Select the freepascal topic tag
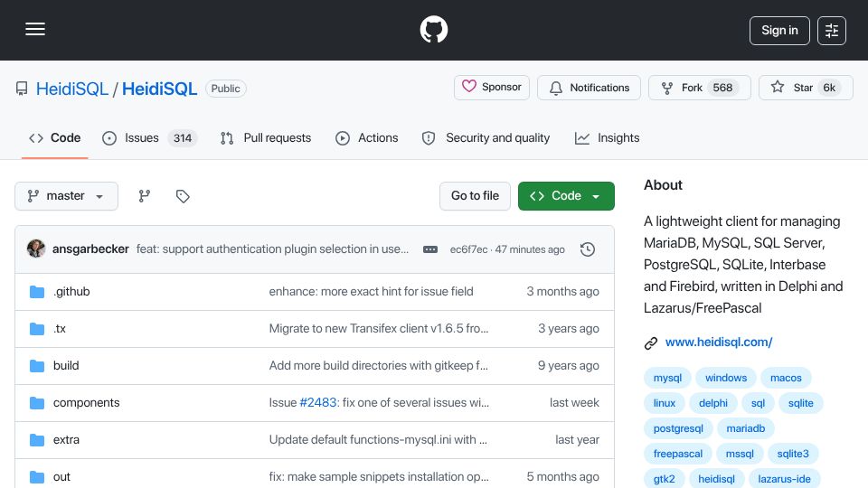Image resolution: width=868 pixels, height=488 pixels. 677,455
